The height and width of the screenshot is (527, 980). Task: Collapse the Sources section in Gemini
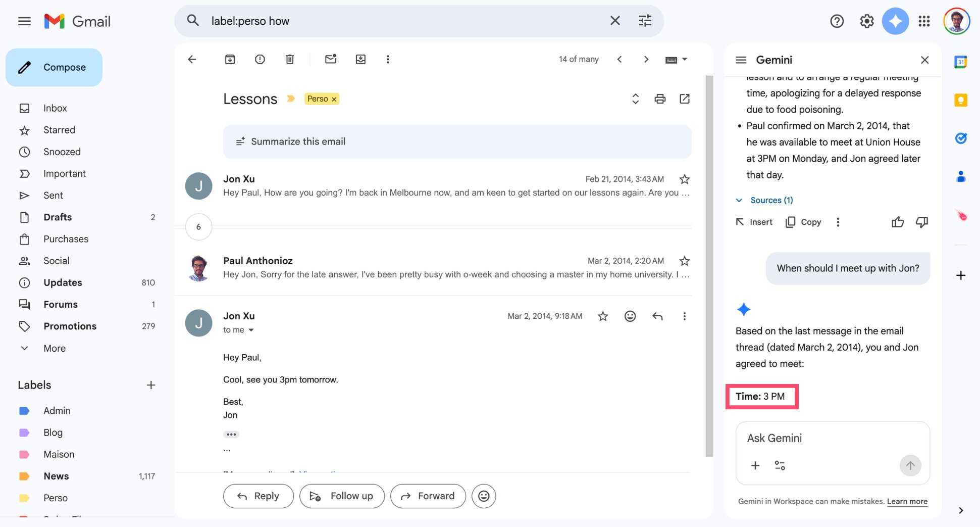(x=739, y=200)
